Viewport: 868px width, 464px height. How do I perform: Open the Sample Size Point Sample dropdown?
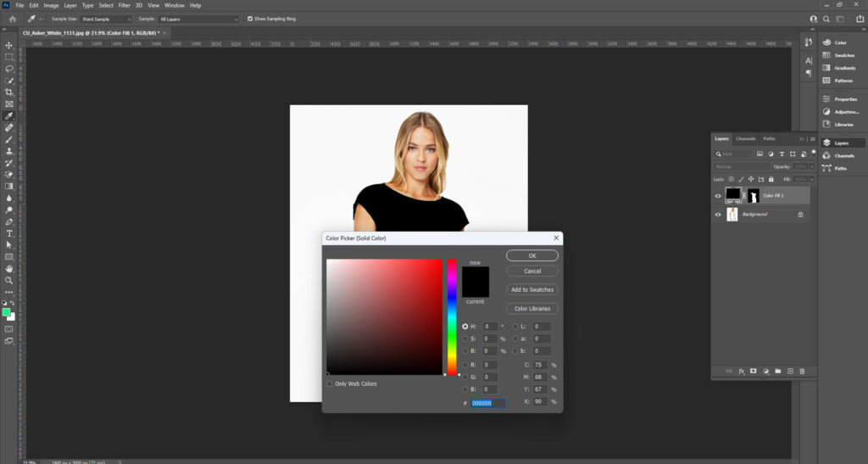[106, 19]
